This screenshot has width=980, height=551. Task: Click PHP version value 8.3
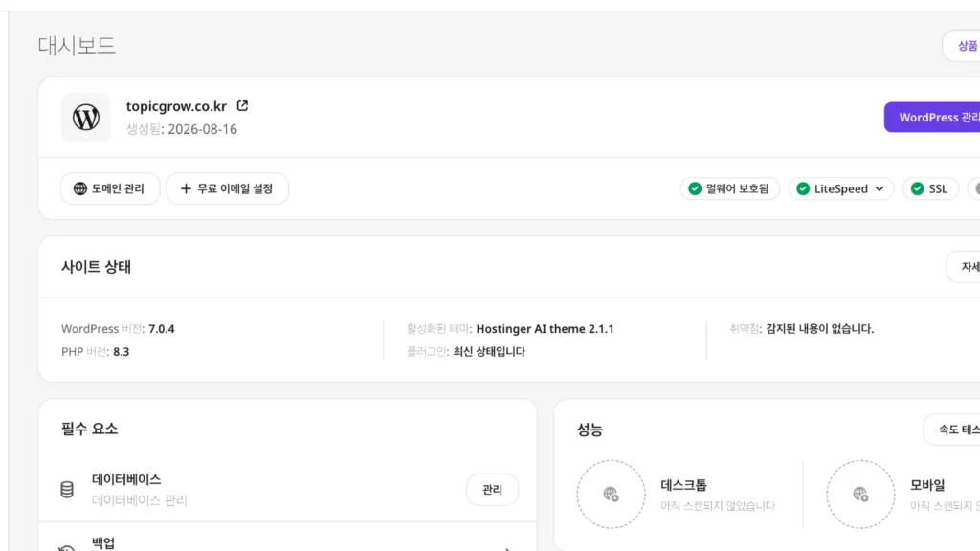coord(122,352)
